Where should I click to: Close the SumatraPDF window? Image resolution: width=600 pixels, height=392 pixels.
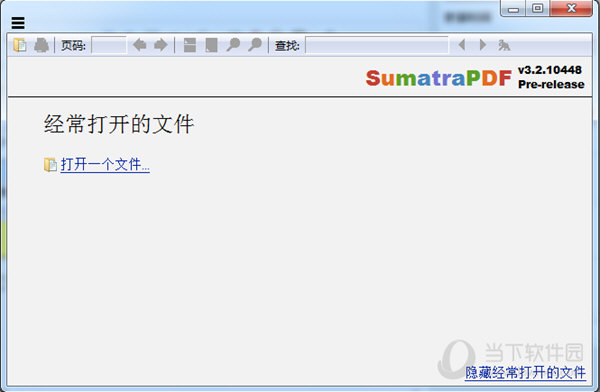pos(571,8)
